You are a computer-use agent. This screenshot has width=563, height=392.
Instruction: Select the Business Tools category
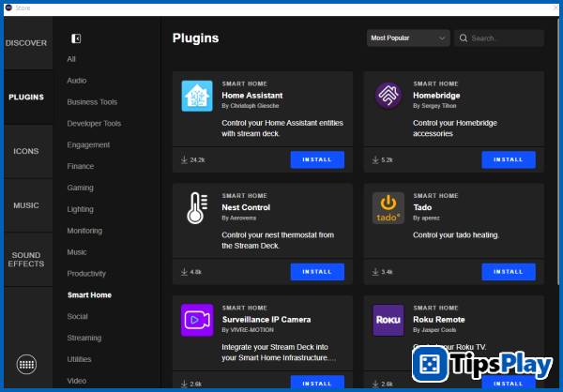92,102
